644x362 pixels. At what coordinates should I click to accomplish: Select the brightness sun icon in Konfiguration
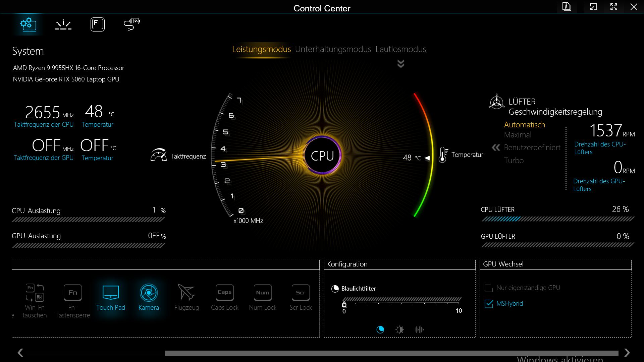point(399,329)
